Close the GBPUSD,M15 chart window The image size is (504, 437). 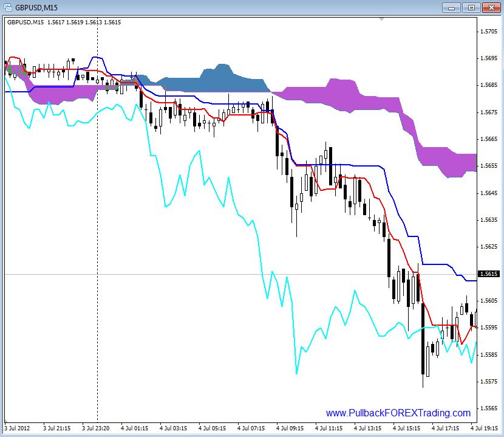(491, 7)
